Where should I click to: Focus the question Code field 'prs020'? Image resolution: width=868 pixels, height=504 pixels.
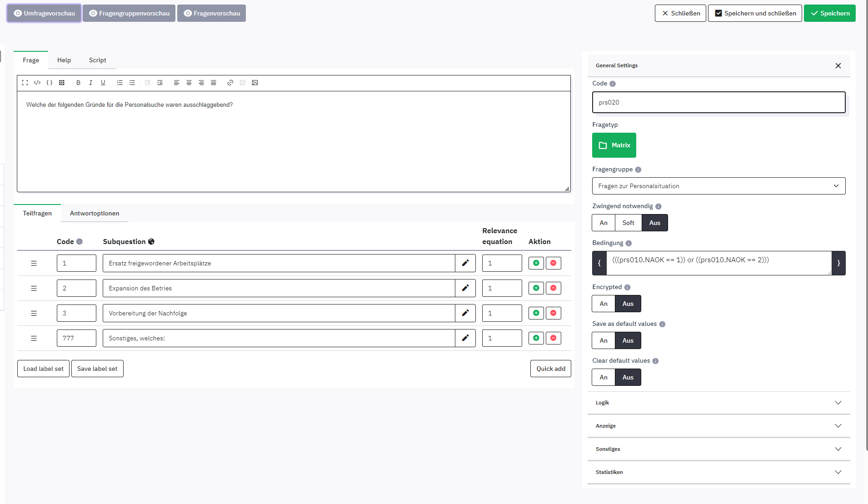(x=719, y=102)
